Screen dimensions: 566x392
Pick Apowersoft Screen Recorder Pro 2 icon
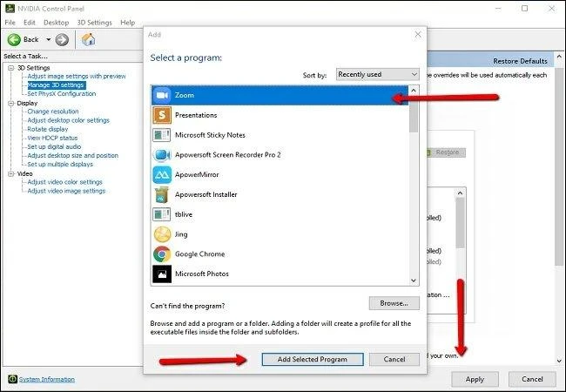point(162,154)
